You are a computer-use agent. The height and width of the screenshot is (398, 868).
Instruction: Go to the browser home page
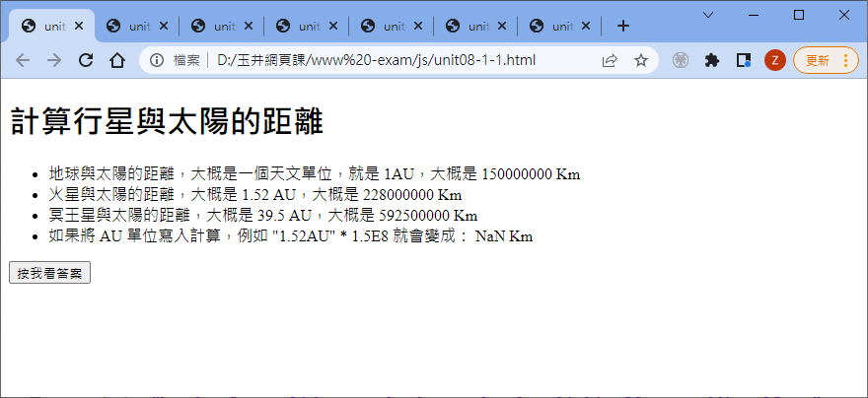116,60
